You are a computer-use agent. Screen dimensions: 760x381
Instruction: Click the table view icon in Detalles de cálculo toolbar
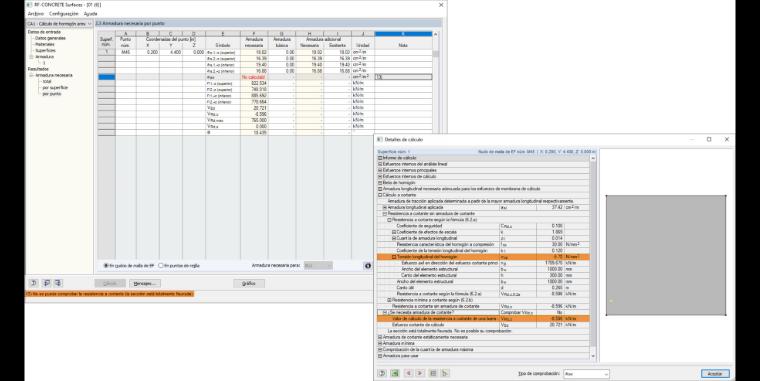click(433, 373)
